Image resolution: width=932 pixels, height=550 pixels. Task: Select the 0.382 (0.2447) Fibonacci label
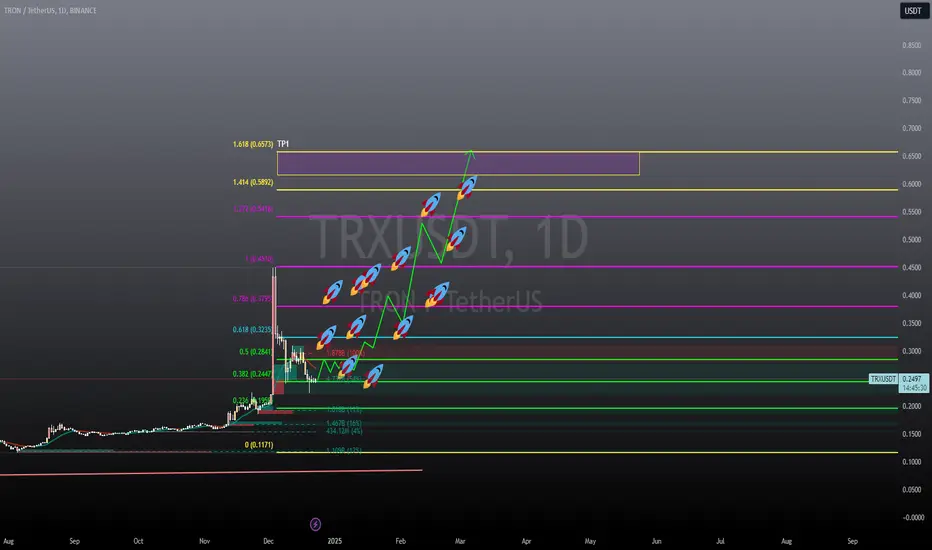coord(253,374)
